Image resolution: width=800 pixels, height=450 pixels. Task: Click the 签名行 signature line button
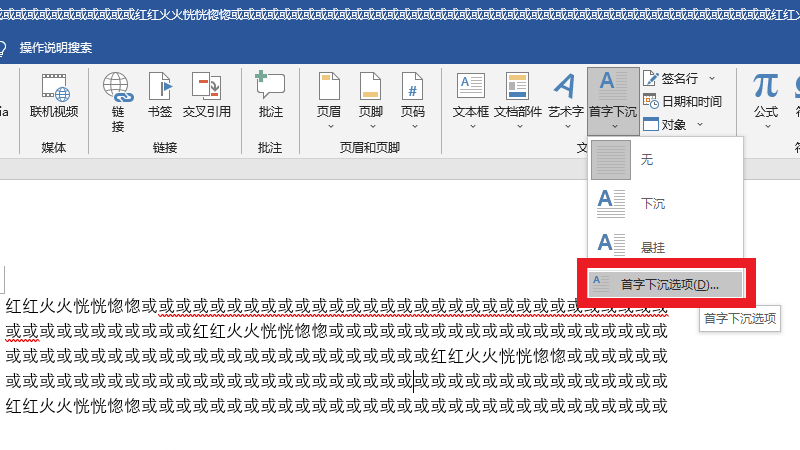pyautogui.click(x=678, y=78)
